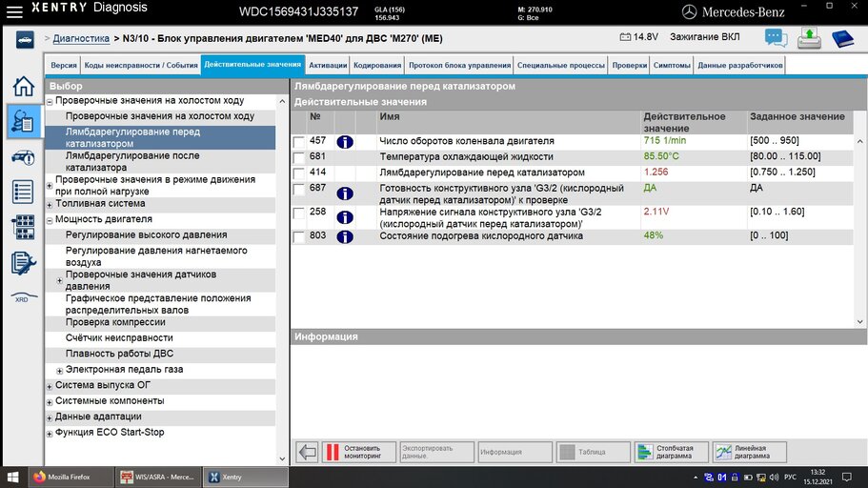Viewport: 868px width, 488px height.
Task: Click the XRD sidebar icon
Action: (23, 297)
